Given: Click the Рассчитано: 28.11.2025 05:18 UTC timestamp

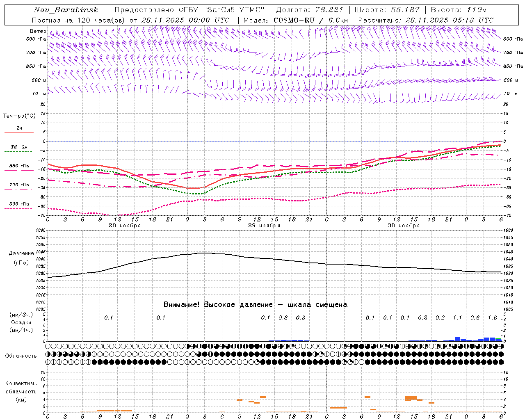Looking at the screenshot, I should (x=426, y=20).
